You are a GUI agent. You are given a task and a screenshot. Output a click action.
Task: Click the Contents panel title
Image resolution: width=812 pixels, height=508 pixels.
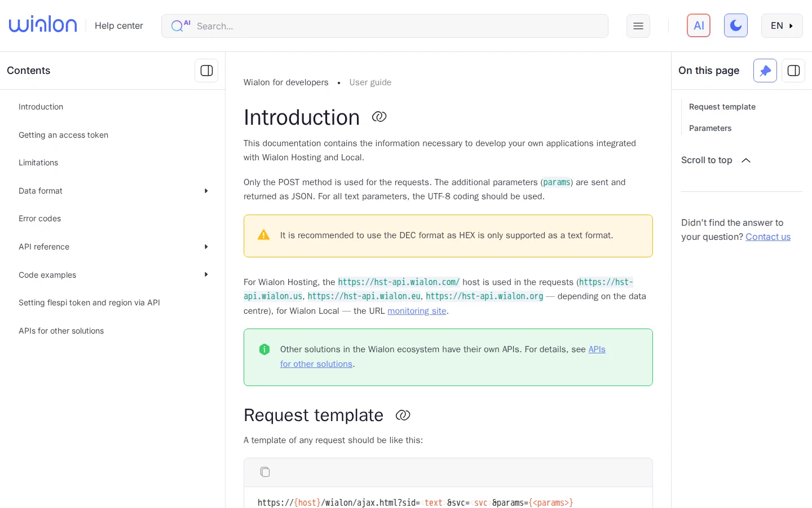click(x=29, y=71)
